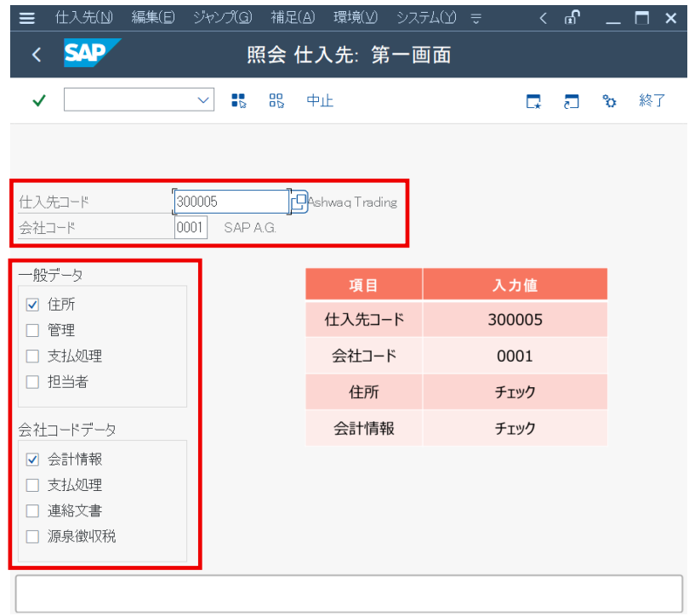Click the 300005 value in the table

click(515, 319)
